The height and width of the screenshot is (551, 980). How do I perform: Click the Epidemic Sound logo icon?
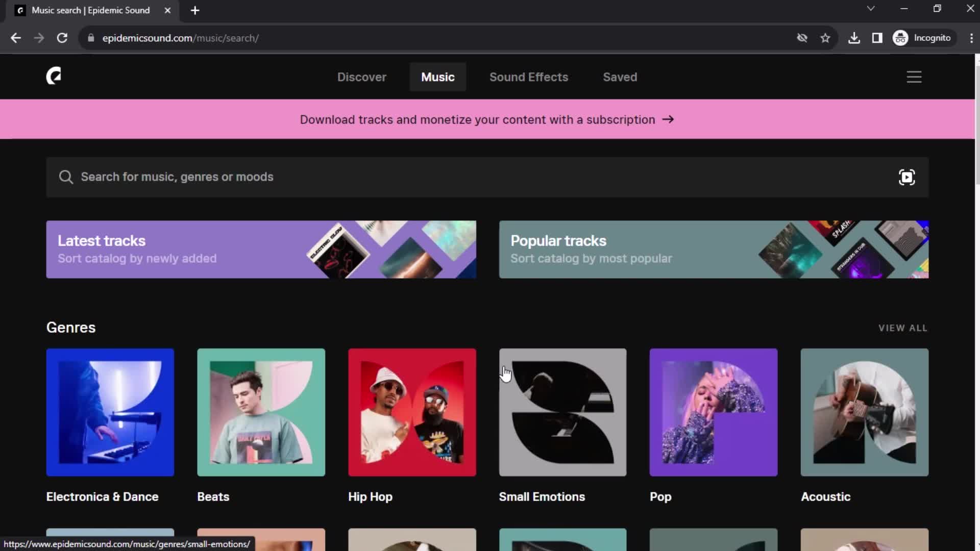54,76
